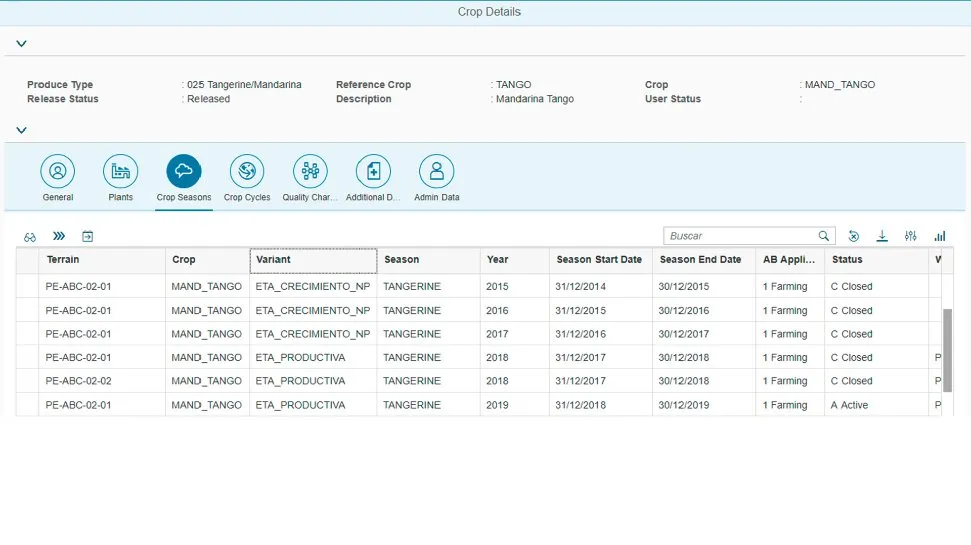This screenshot has height=545, width=971.
Task: Click the binoculars display icon
Action: (30, 237)
